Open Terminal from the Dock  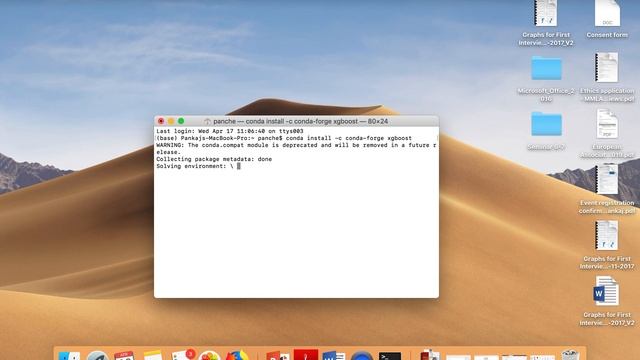pos(389,356)
